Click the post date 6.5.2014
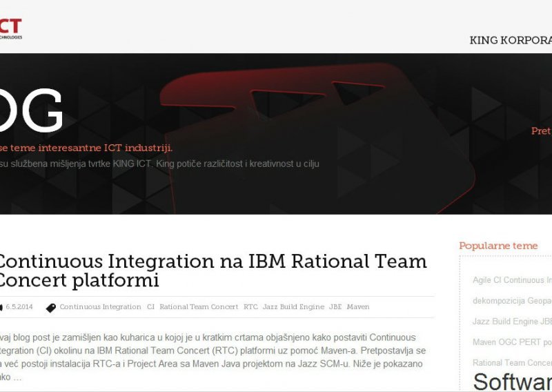 pyautogui.click(x=19, y=306)
